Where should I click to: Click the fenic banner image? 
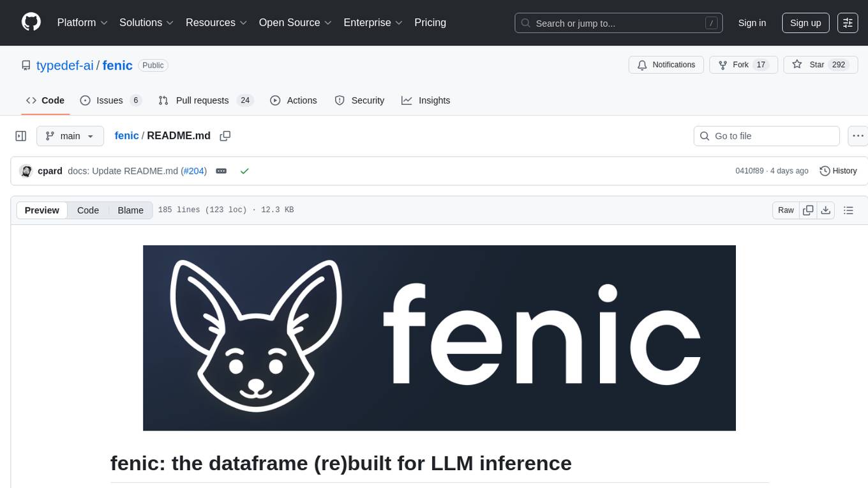439,338
